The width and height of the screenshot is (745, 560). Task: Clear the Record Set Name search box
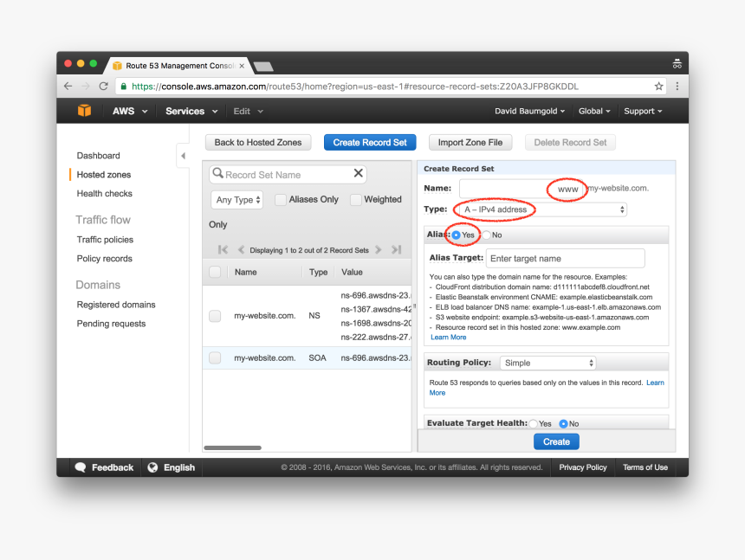(x=359, y=173)
